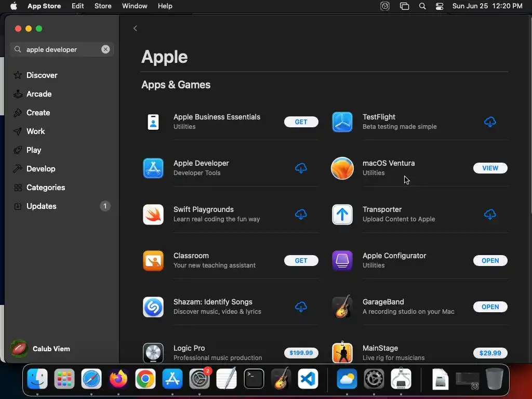Switch to the Work section

point(61,131)
